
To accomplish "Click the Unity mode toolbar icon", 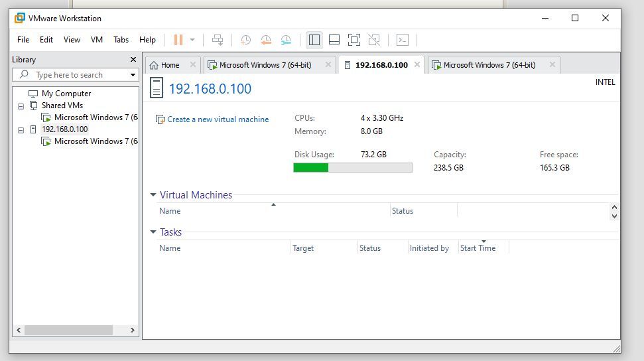I will (x=374, y=40).
